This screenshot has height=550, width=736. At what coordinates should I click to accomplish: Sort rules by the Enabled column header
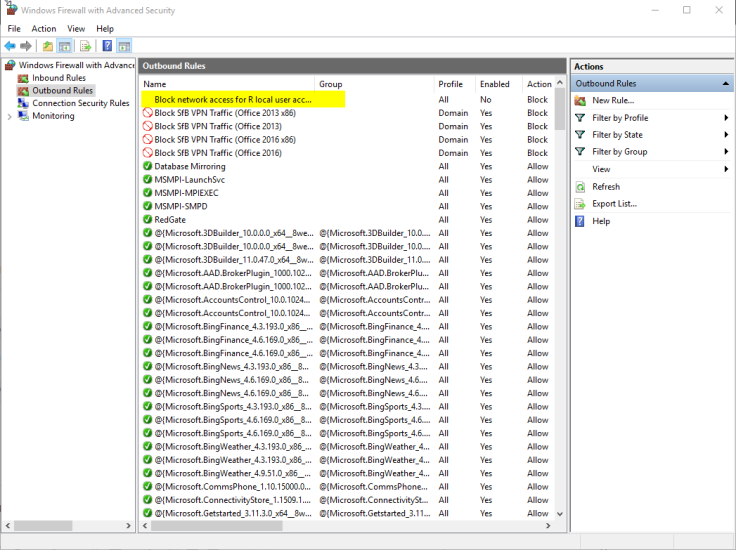498,84
